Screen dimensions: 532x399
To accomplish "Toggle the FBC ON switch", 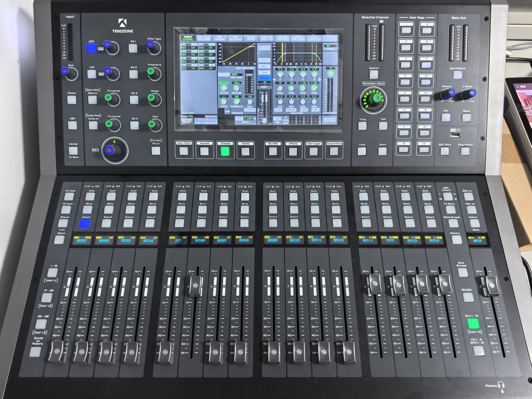I will pyautogui.click(x=277, y=119).
